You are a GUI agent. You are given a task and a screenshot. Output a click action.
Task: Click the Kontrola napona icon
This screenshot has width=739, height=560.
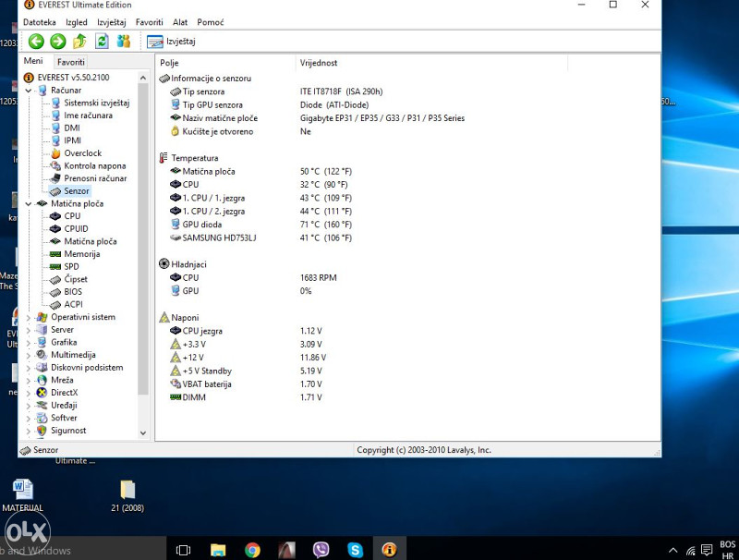pyautogui.click(x=55, y=166)
